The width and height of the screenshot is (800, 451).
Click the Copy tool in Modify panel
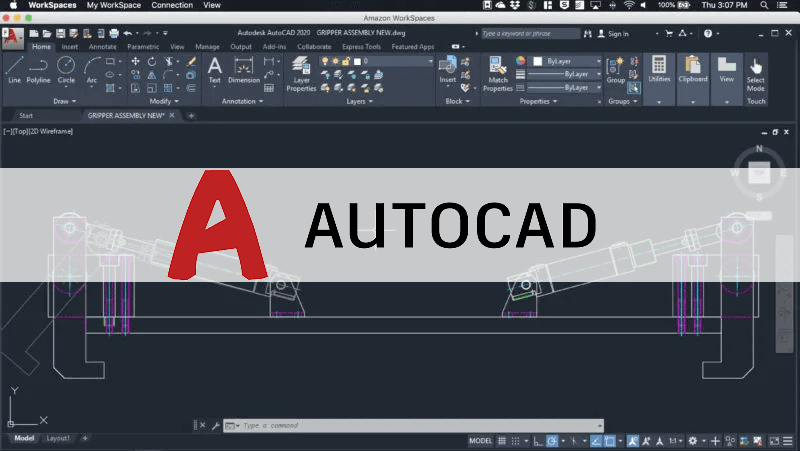point(135,75)
